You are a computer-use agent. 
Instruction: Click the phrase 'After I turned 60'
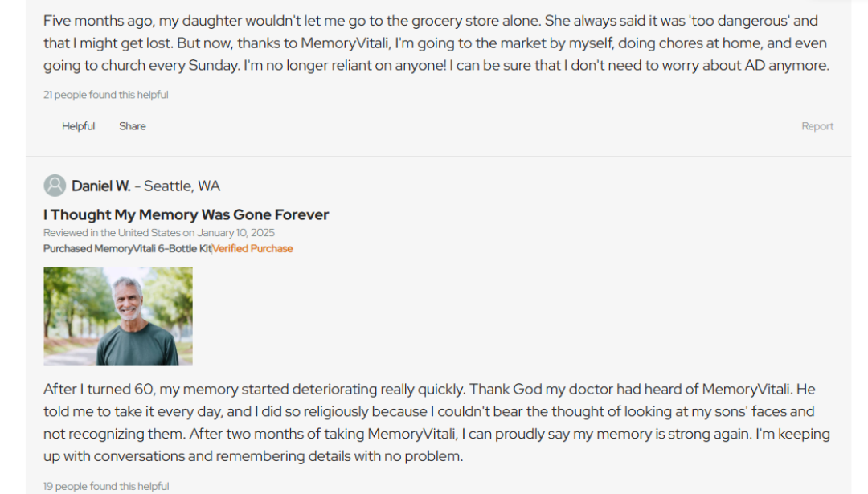point(98,390)
